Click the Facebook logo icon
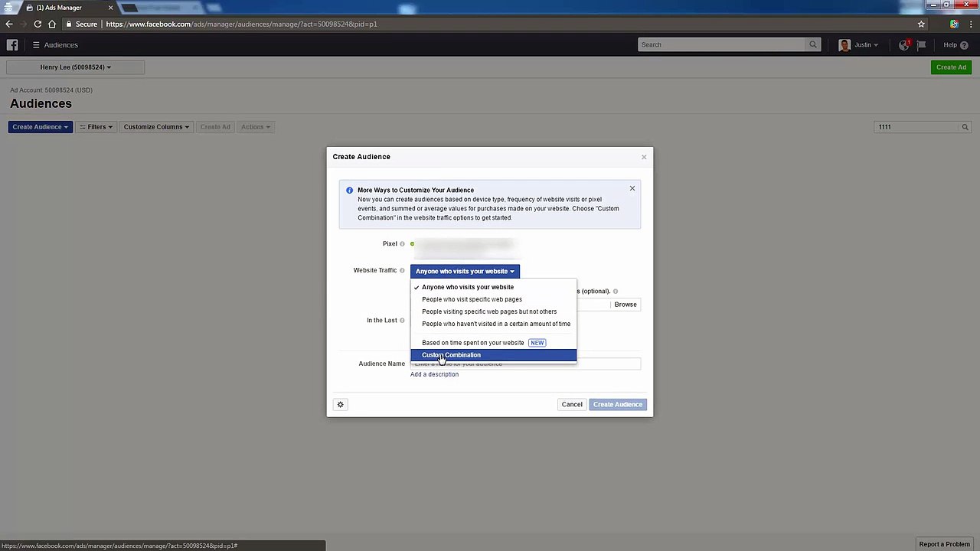 click(x=12, y=45)
